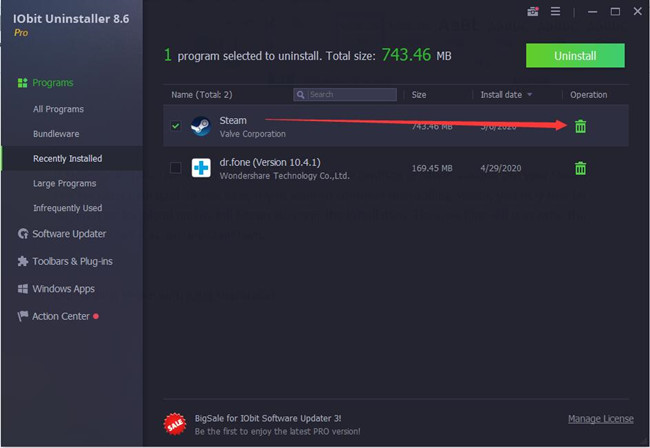Viewport: 650px width, 448px height.
Task: Minimize the IObit Uninstaller window
Action: [x=592, y=12]
